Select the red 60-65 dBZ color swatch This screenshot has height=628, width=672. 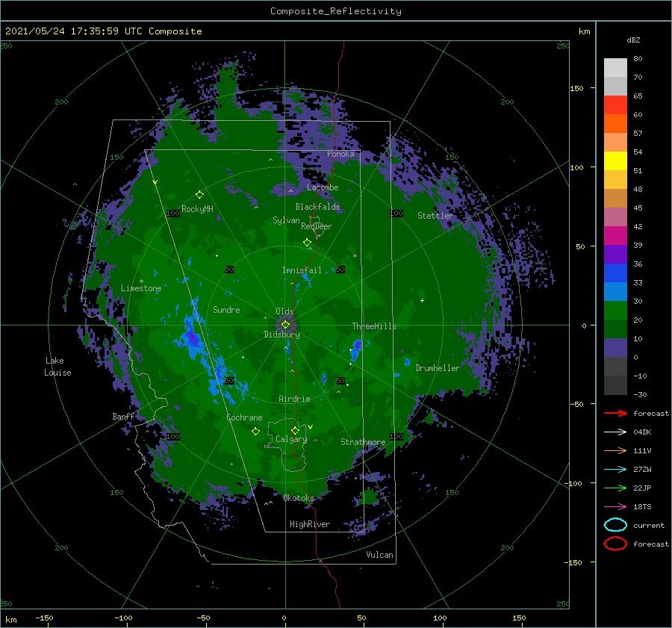pyautogui.click(x=615, y=105)
